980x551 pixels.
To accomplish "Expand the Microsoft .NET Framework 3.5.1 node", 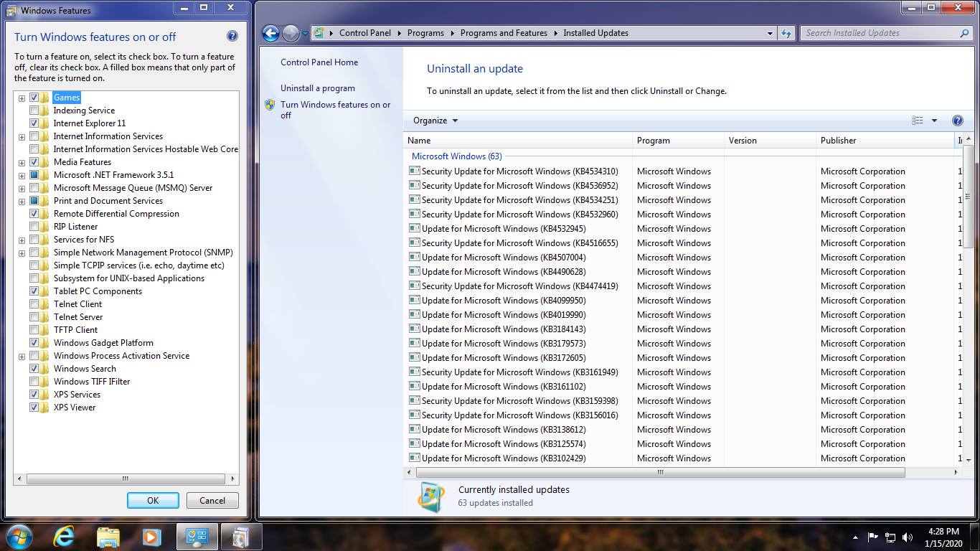I will (x=22, y=175).
